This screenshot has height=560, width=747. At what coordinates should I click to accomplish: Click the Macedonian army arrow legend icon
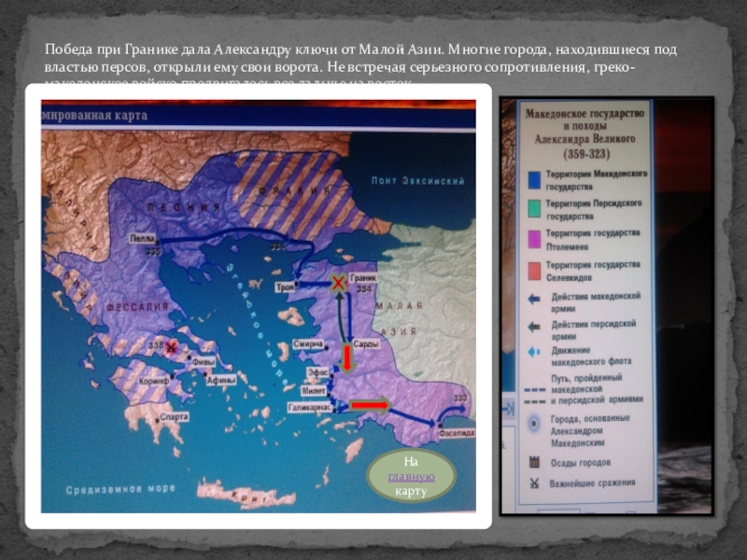point(534,299)
